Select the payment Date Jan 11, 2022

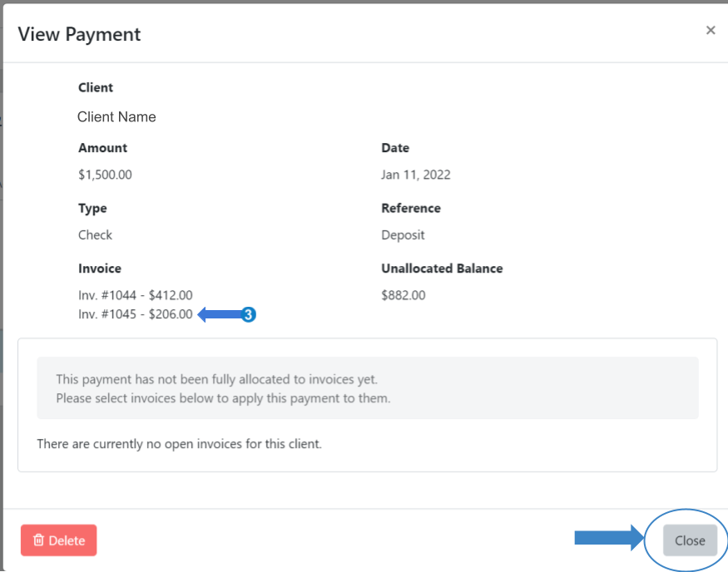416,175
